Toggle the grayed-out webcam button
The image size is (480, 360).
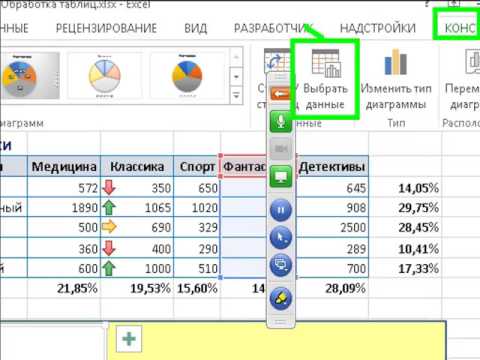[x=281, y=149]
